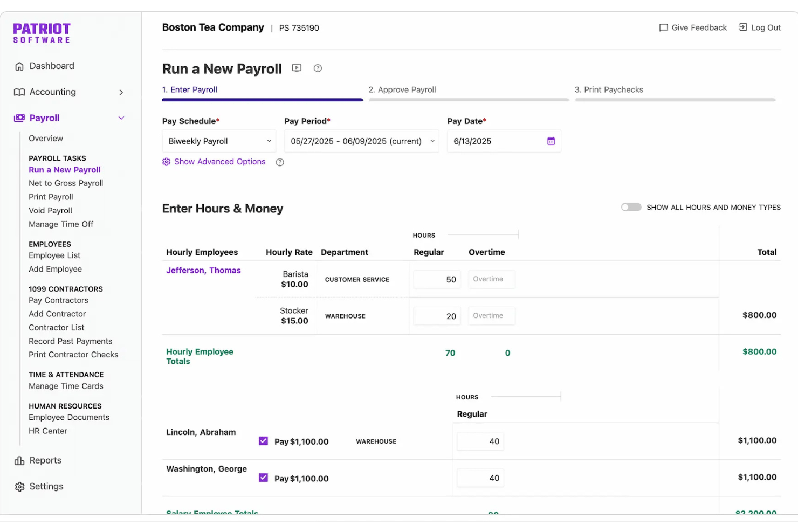
Task: Click Stocker regular hours field showing 20
Action: (x=437, y=316)
